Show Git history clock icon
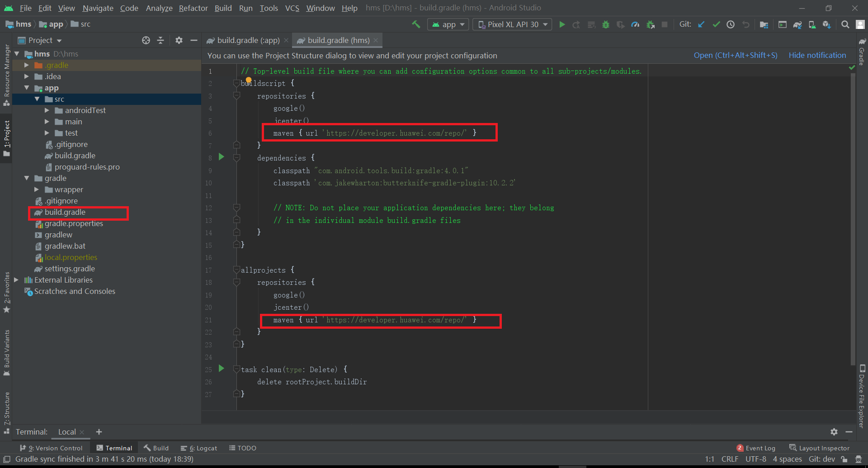The image size is (868, 468). (731, 24)
